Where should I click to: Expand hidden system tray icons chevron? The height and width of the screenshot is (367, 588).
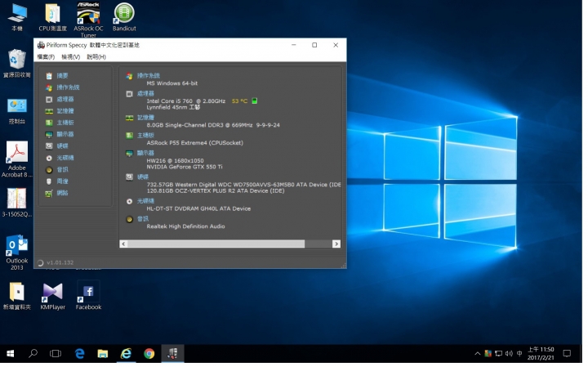pos(478,354)
